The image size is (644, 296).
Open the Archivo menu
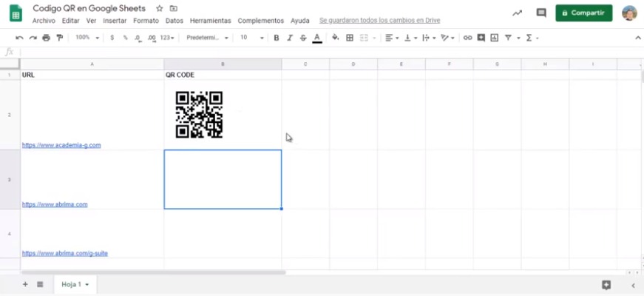click(x=44, y=21)
